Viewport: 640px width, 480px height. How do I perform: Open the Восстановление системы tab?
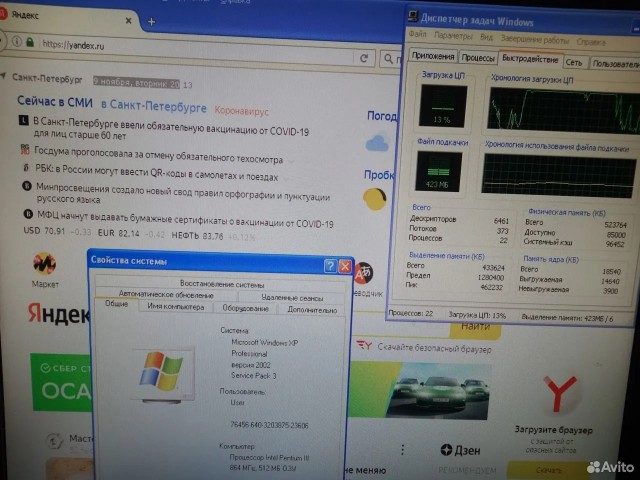tap(222, 284)
